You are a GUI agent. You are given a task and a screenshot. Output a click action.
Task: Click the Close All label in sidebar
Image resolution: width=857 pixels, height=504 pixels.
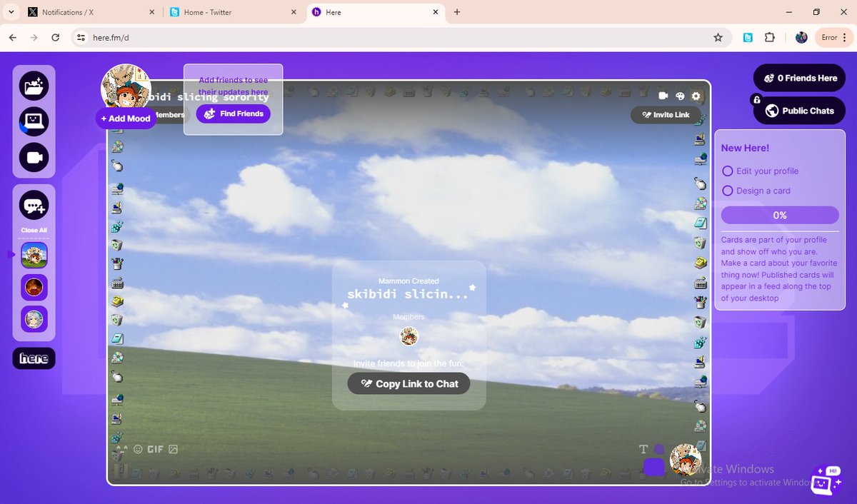coord(34,230)
